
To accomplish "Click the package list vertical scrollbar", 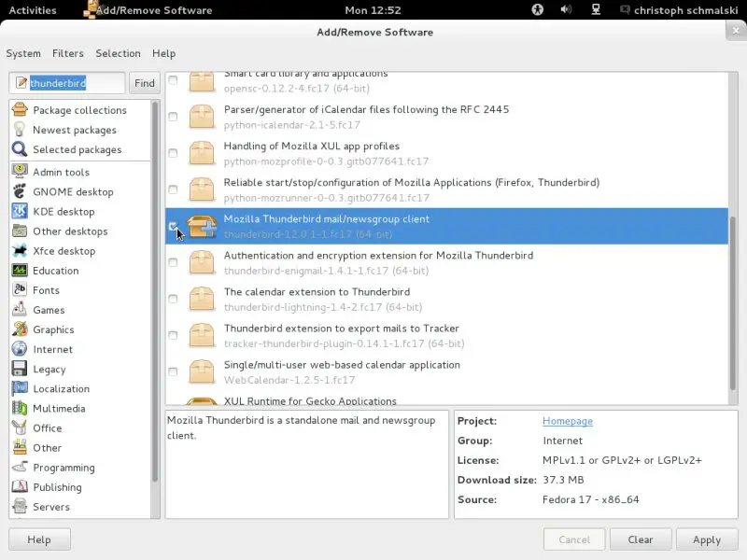I will (733, 303).
